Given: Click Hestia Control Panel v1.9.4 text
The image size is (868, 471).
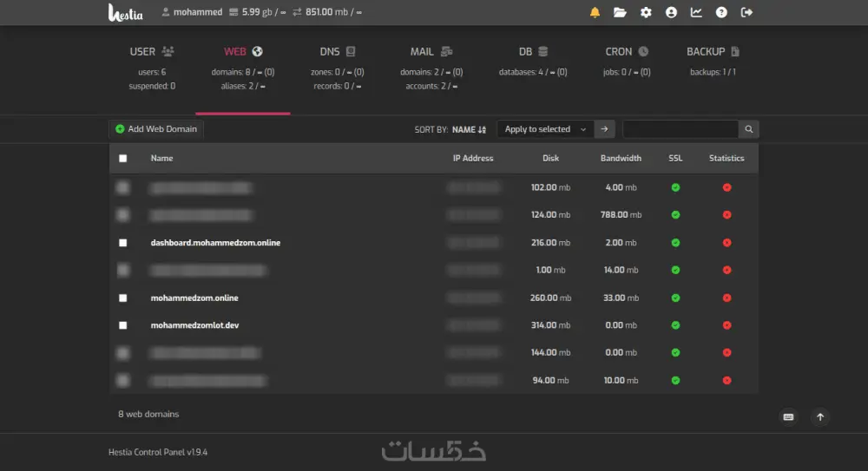Looking at the screenshot, I should click(158, 452).
